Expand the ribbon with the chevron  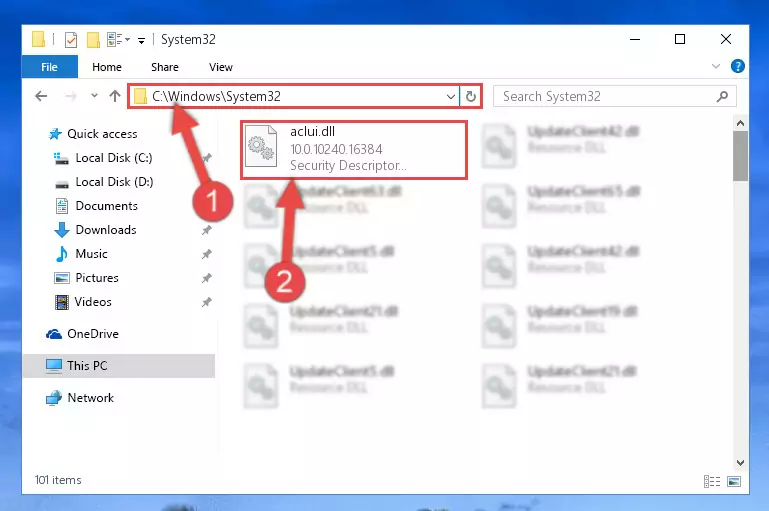(x=716, y=66)
